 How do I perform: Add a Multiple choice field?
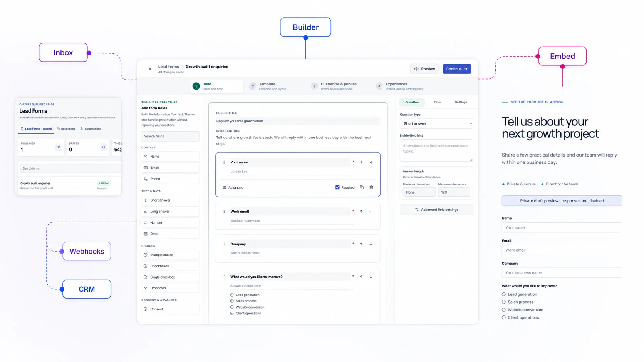[x=170, y=255]
